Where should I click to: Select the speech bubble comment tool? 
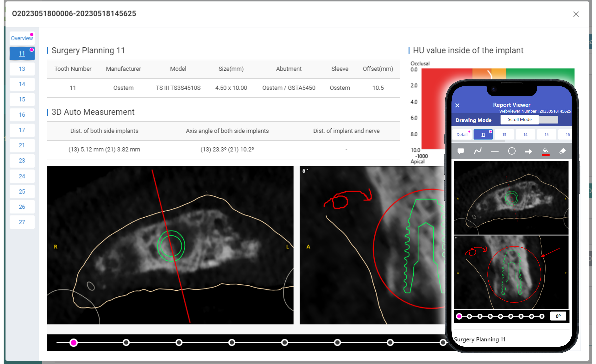point(461,151)
